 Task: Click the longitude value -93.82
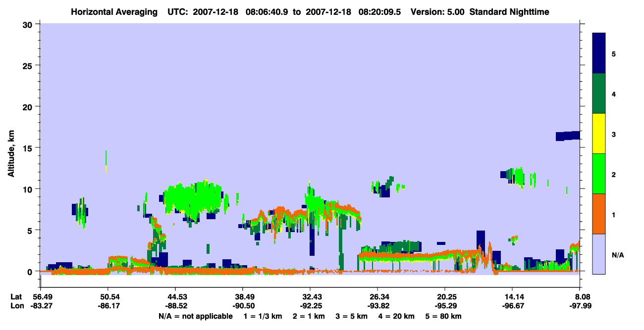pyautogui.click(x=377, y=306)
